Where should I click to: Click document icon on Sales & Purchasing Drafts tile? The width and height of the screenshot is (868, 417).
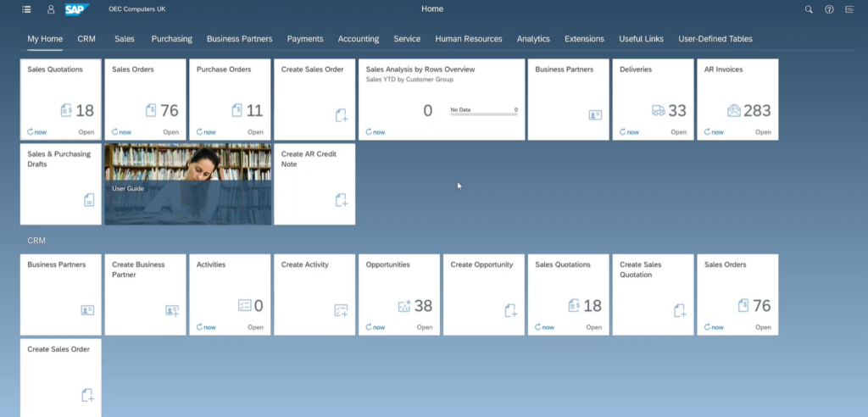[x=89, y=200]
